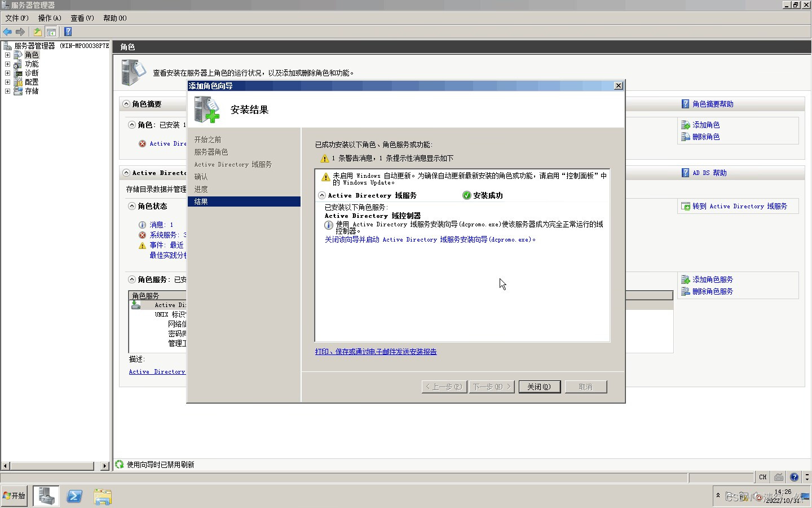Click the left tree scroll right arrow
This screenshot has width=812, height=508.
105,466
